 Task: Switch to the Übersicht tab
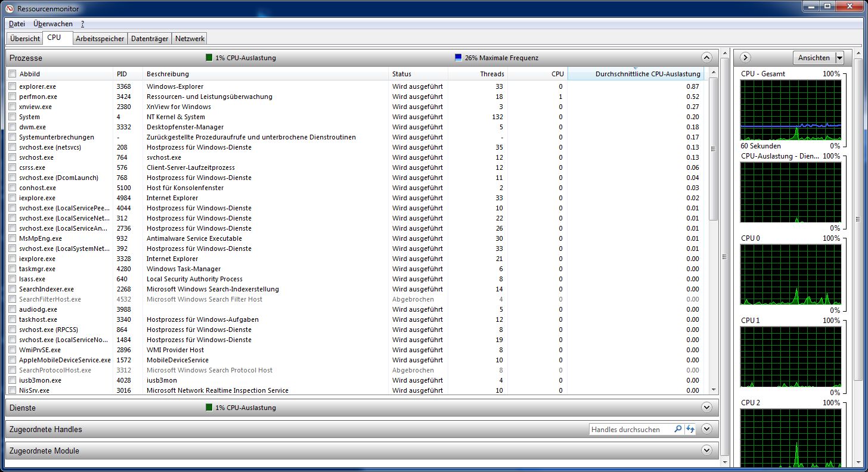(25, 39)
